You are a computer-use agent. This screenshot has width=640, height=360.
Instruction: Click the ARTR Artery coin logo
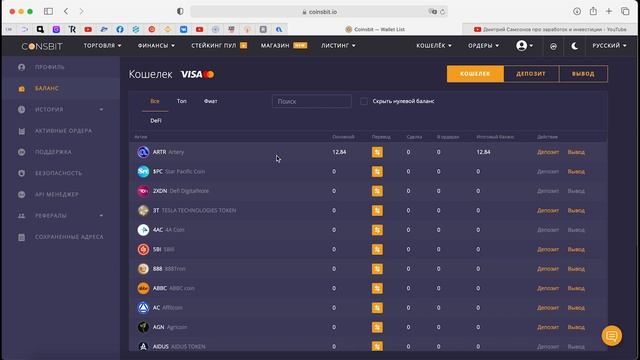pyautogui.click(x=143, y=152)
